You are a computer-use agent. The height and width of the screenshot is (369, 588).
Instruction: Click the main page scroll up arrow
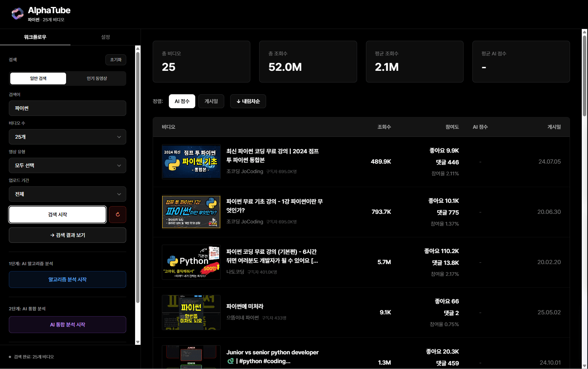click(584, 32)
